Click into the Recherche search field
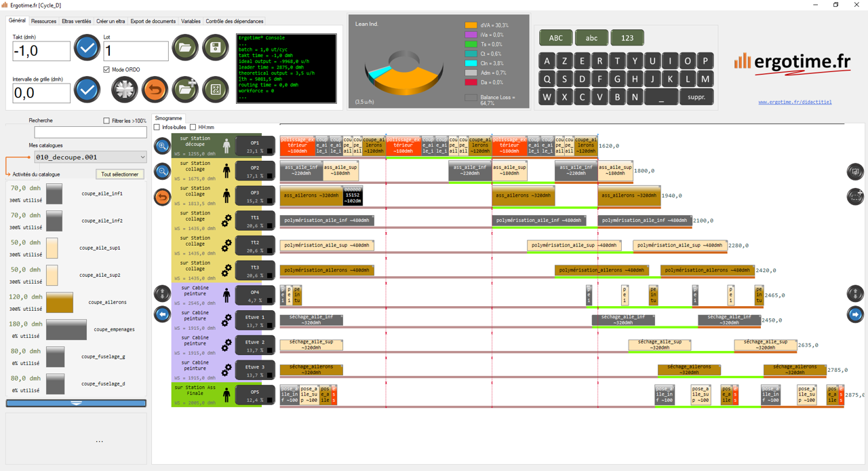This screenshot has width=868, height=471. [90, 132]
